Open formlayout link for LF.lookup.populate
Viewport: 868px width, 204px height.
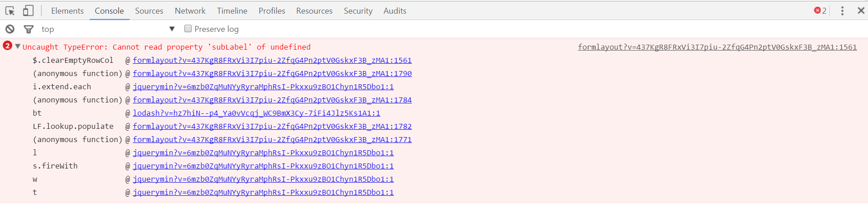pyautogui.click(x=272, y=126)
